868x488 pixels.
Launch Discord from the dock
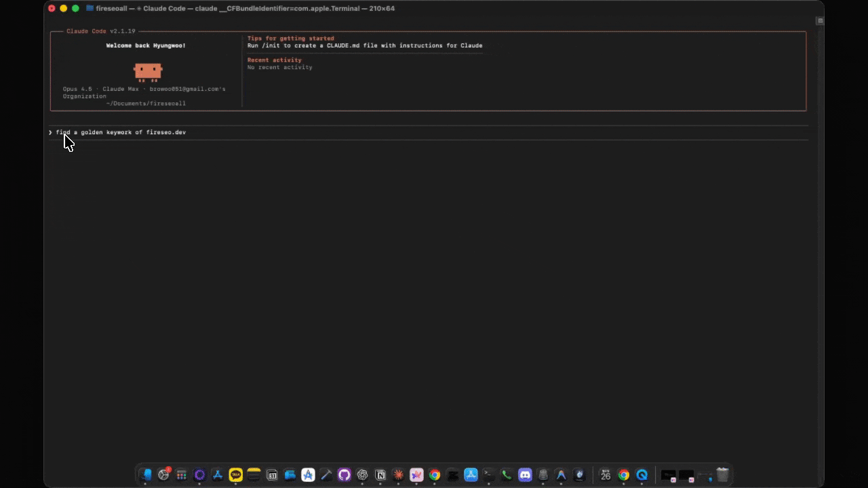[525, 474]
